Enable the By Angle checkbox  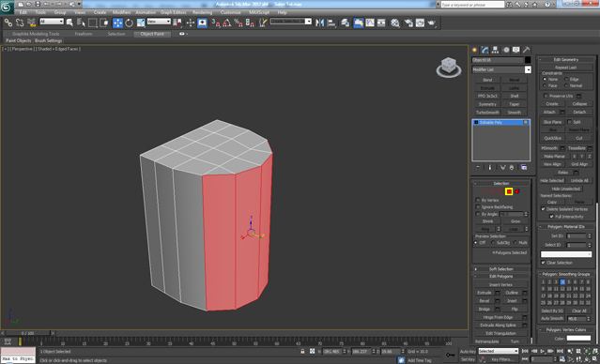coord(478,214)
